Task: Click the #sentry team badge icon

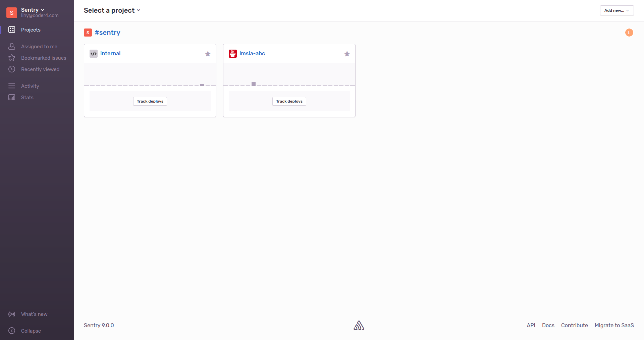Action: pyautogui.click(x=88, y=33)
